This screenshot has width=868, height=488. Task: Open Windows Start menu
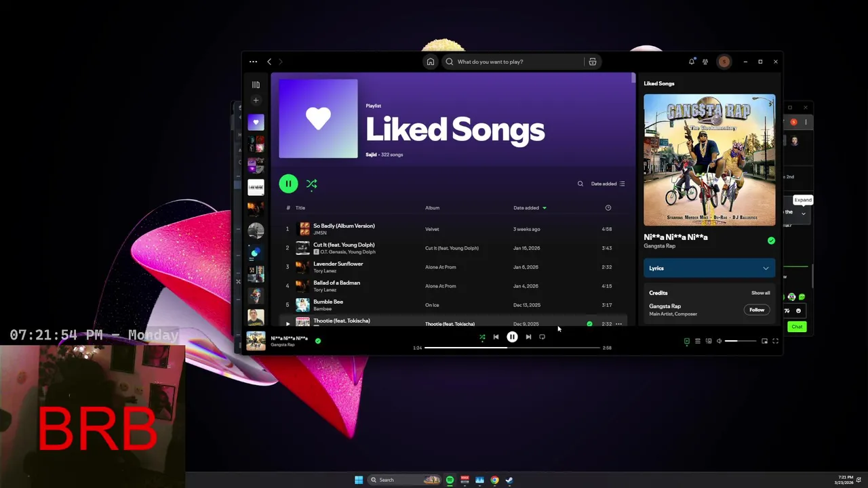tap(359, 480)
